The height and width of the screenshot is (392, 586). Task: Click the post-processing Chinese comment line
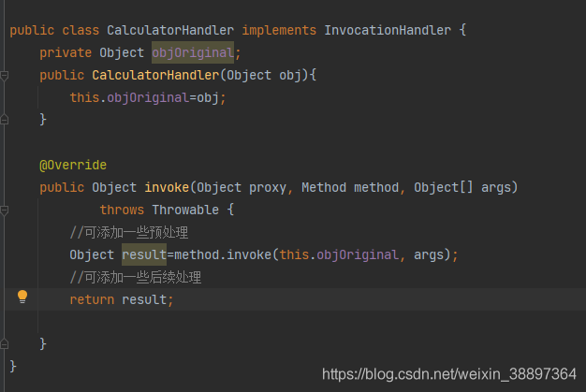136,277
